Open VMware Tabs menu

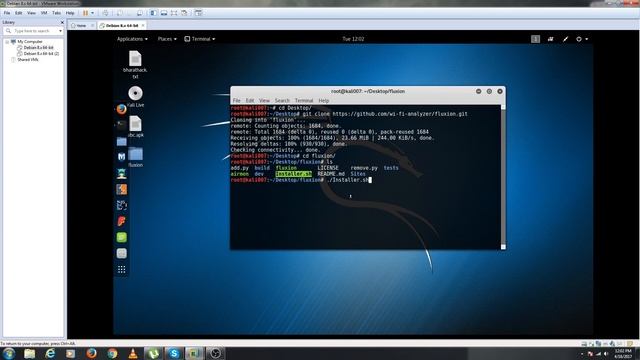pos(56,13)
